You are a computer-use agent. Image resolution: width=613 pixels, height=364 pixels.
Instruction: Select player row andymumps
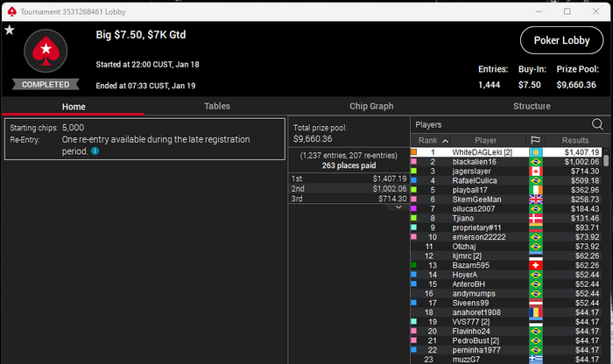click(506, 293)
